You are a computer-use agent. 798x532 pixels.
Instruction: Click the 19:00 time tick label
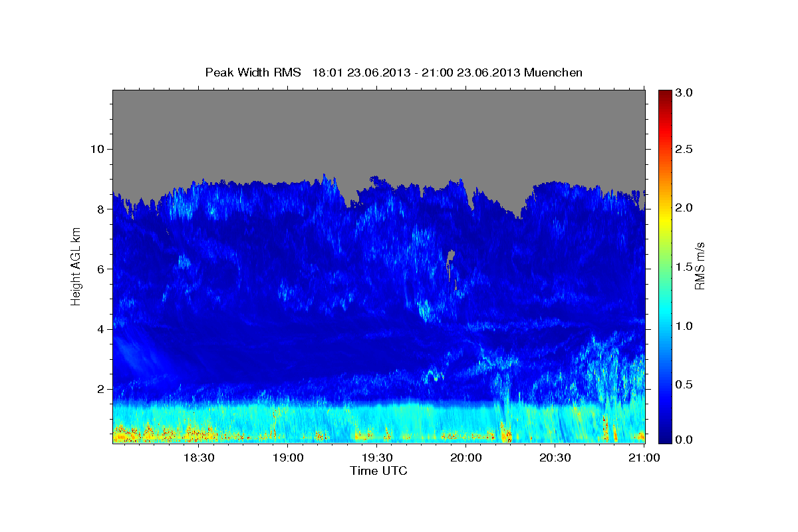[288, 458]
